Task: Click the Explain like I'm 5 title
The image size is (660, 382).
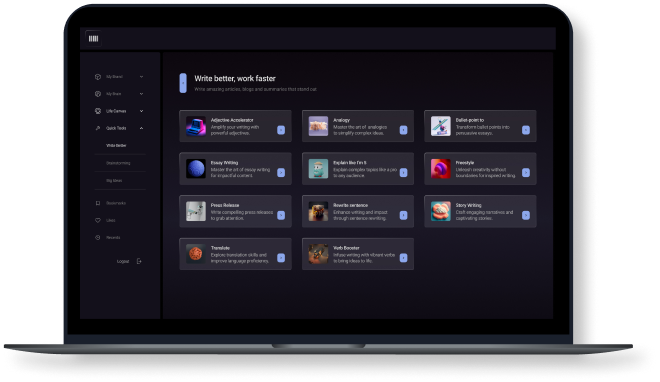Action: (350, 163)
